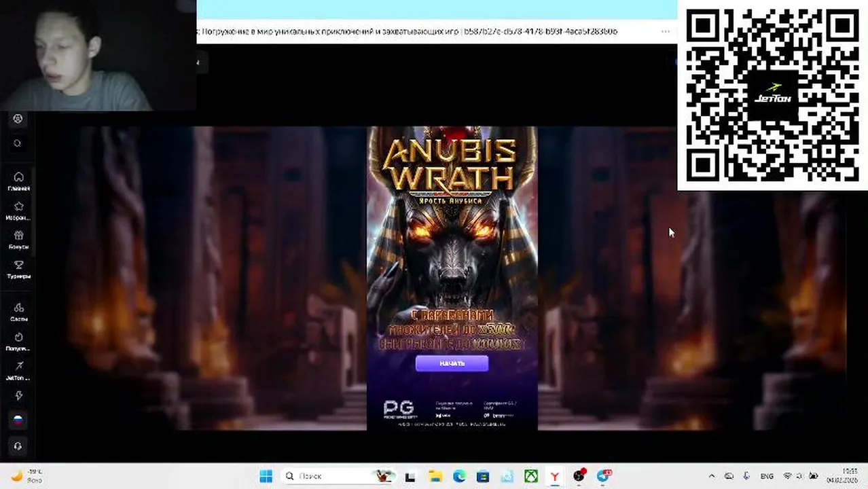The image size is (868, 489).
Task: Open Windows Start menu
Action: [x=266, y=476]
